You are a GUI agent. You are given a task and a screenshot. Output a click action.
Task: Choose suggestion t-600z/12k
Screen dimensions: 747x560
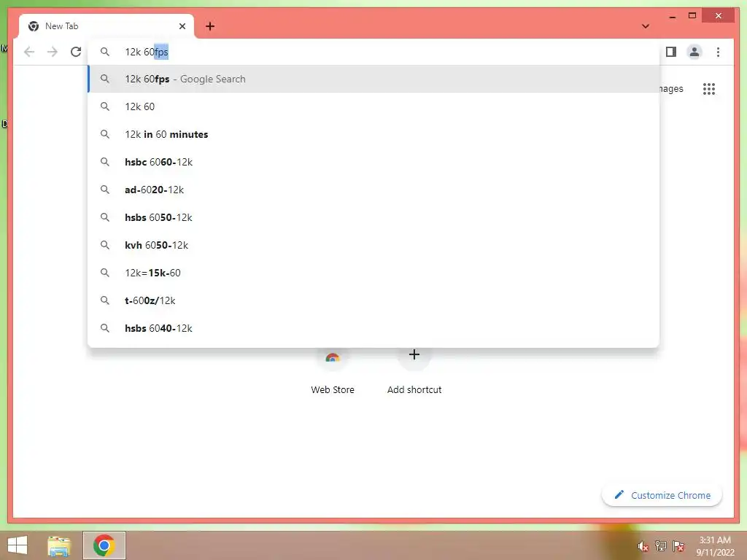pyautogui.click(x=374, y=300)
